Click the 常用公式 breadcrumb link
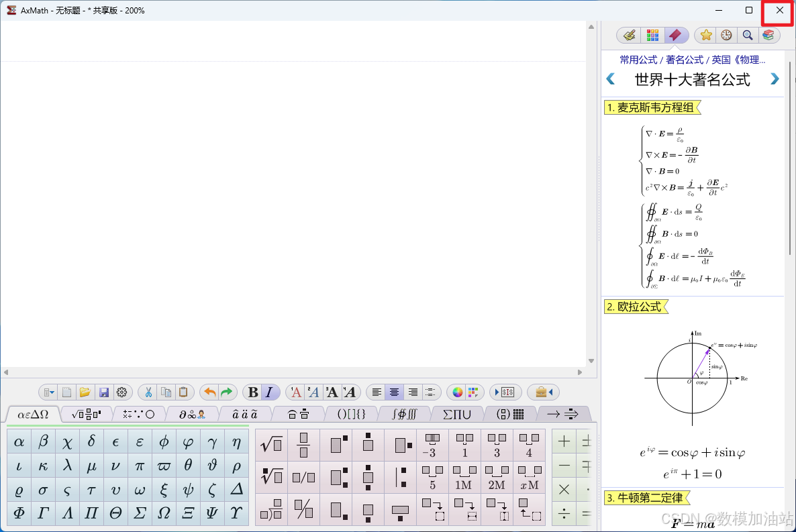The width and height of the screenshot is (796, 532). [638, 60]
